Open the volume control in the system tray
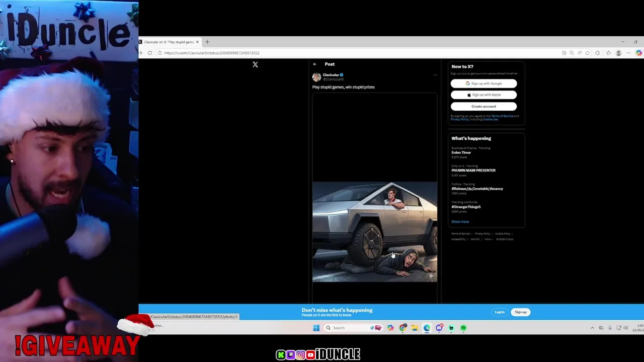 625,328
